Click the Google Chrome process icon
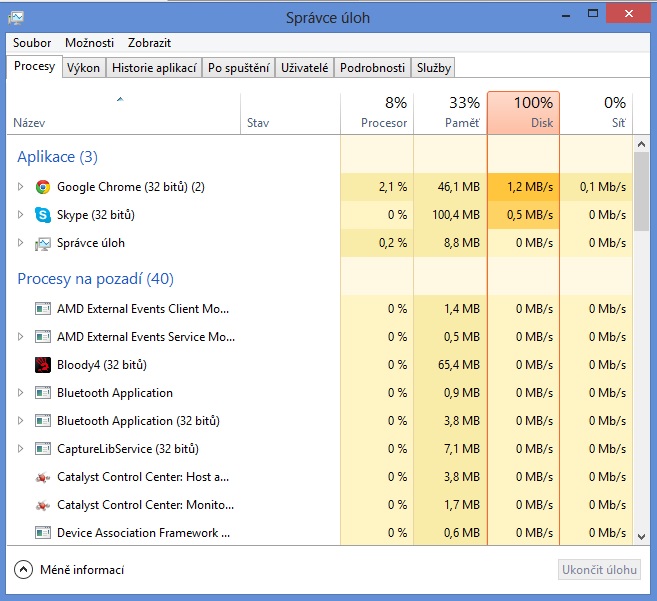 [43, 187]
